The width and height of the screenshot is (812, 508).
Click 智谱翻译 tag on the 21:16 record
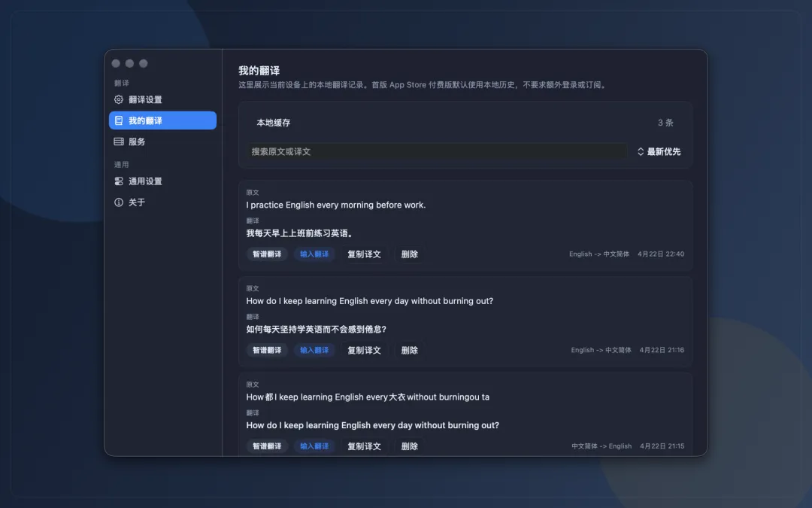(267, 351)
